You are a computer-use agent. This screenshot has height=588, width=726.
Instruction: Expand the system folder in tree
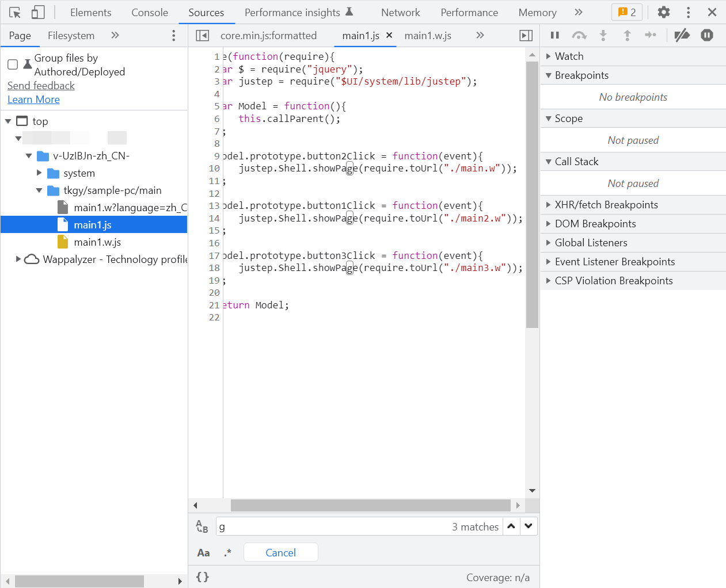(39, 173)
